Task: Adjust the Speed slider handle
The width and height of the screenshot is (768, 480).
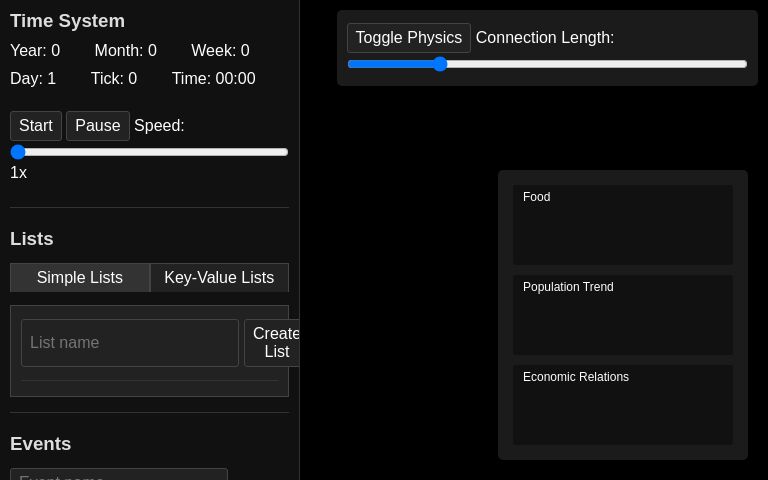Action: (x=18, y=152)
